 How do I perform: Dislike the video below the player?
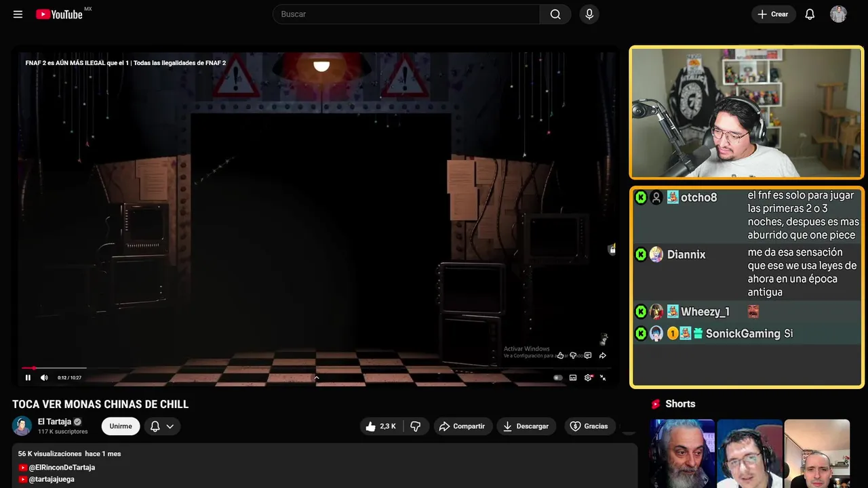click(x=416, y=426)
